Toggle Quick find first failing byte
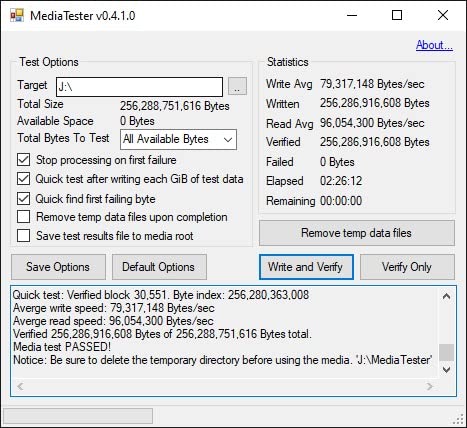The width and height of the screenshot is (467, 428). point(23,199)
